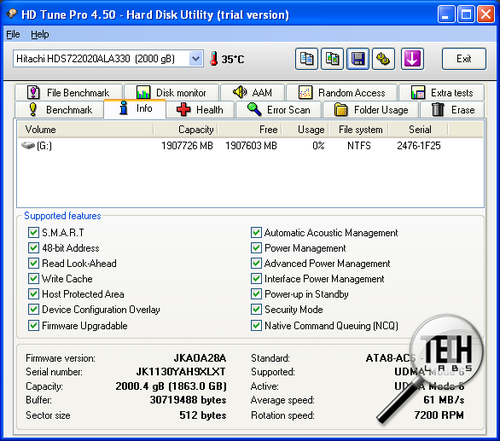Click the G: drive volume icon

[x=28, y=145]
